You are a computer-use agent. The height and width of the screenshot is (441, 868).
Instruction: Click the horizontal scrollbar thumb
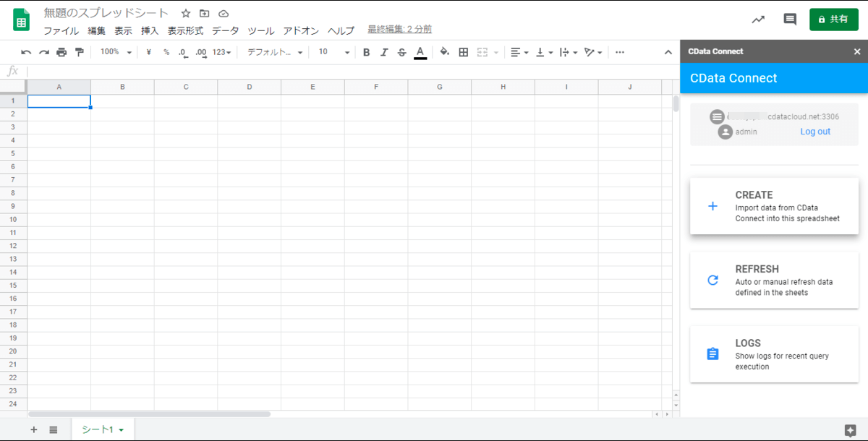[x=149, y=414]
